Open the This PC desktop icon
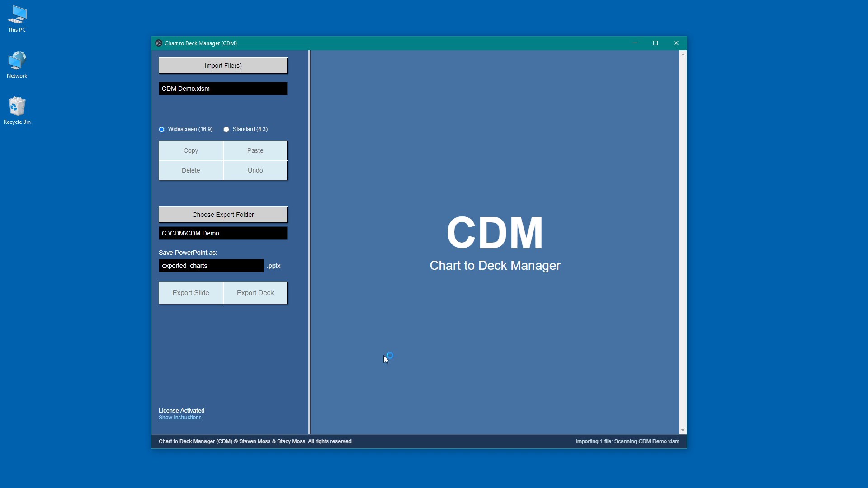The height and width of the screenshot is (488, 868). (x=17, y=19)
